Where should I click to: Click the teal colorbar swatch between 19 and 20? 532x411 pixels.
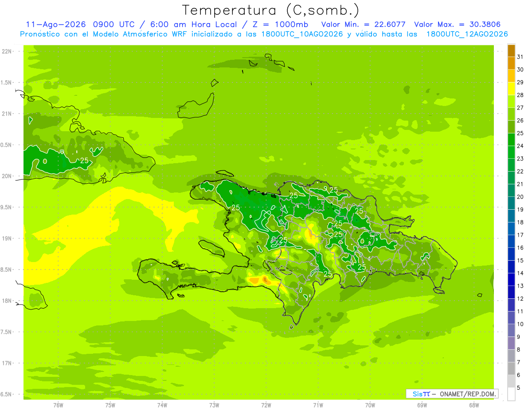511,203
